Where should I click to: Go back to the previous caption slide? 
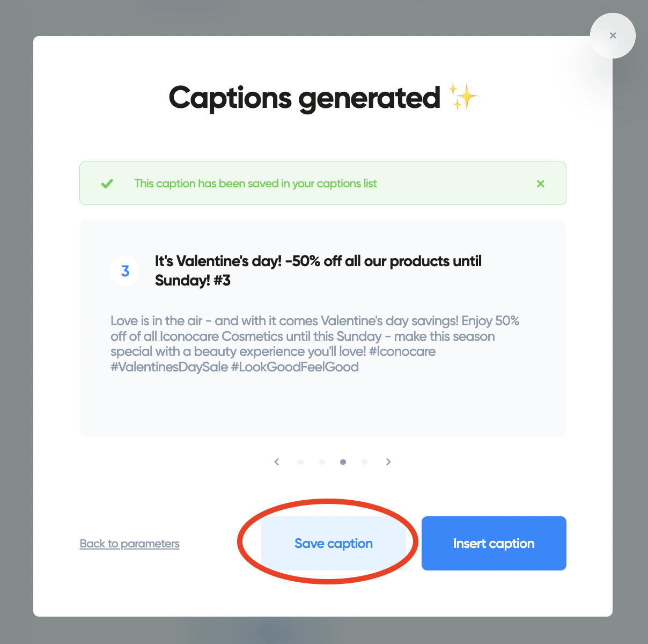tap(277, 462)
